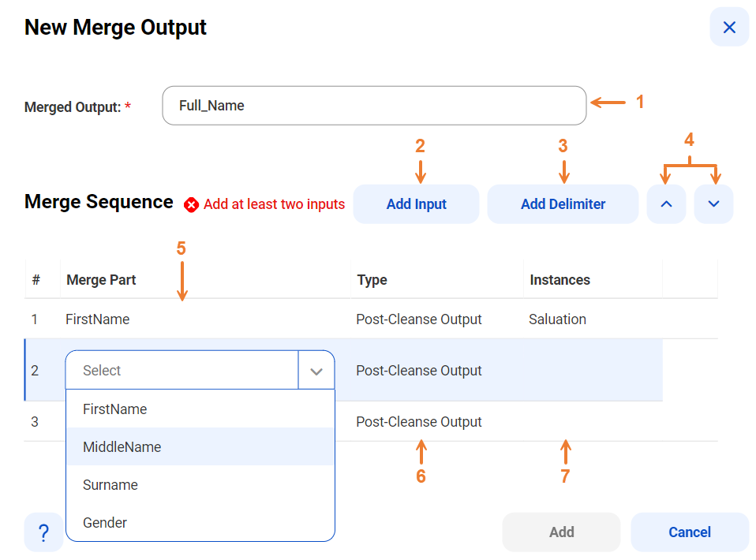
Task: Click the Type column header
Action: click(x=372, y=280)
